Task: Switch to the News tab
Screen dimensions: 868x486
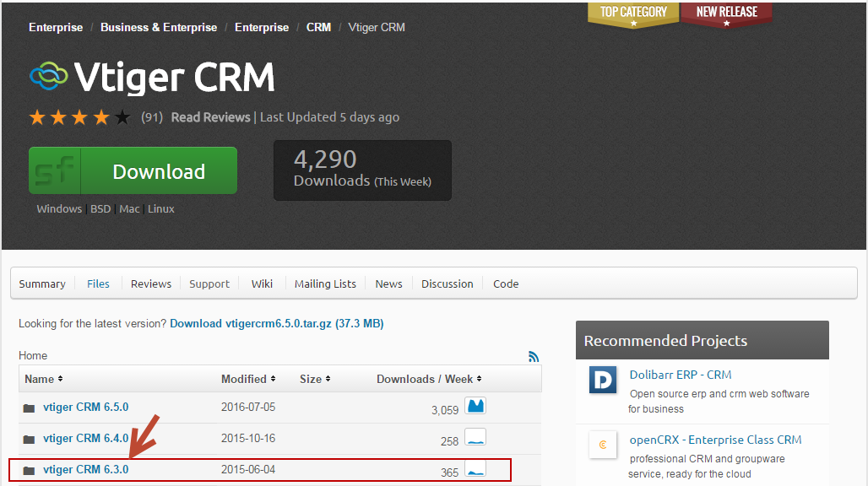Action: point(388,283)
